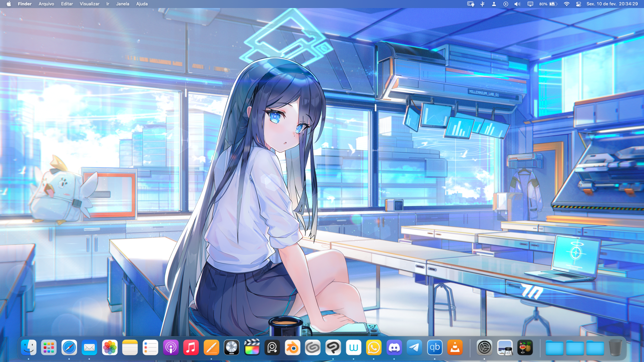644x362 pixels.
Task: Open the user account menu bar icon
Action: [x=494, y=4]
